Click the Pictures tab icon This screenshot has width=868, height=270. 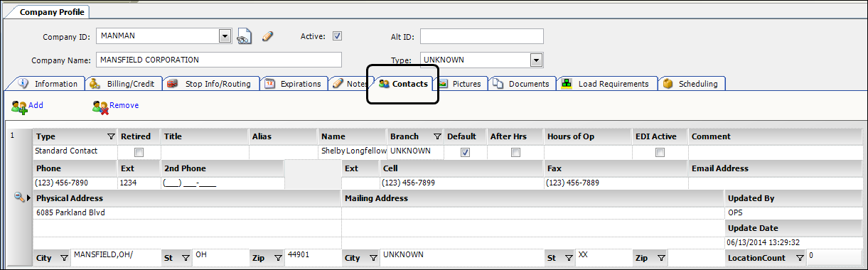click(x=443, y=84)
